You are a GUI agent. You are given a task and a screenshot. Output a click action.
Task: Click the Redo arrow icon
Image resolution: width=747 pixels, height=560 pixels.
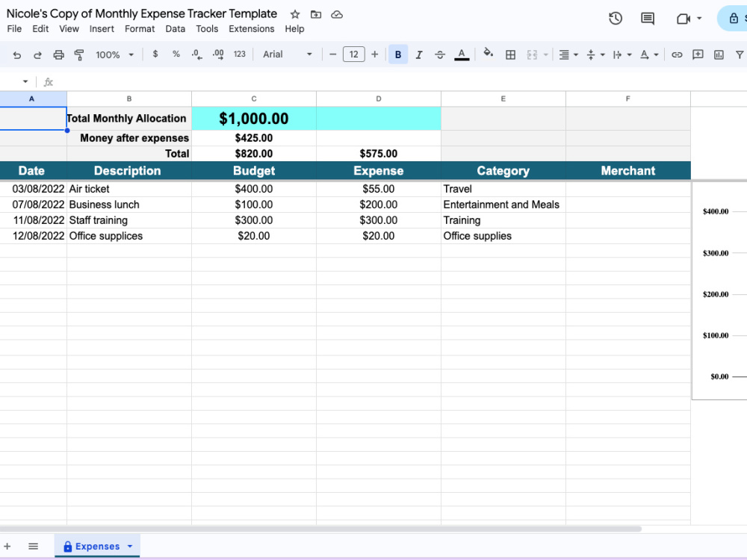coord(37,55)
